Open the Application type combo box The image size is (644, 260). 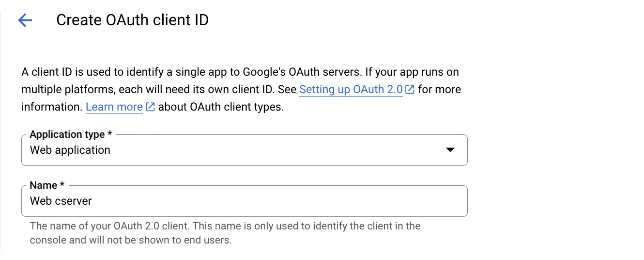[x=245, y=150]
